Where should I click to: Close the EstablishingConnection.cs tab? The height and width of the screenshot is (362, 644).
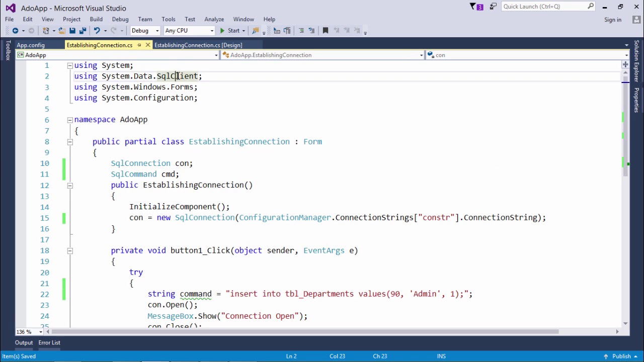click(147, 45)
